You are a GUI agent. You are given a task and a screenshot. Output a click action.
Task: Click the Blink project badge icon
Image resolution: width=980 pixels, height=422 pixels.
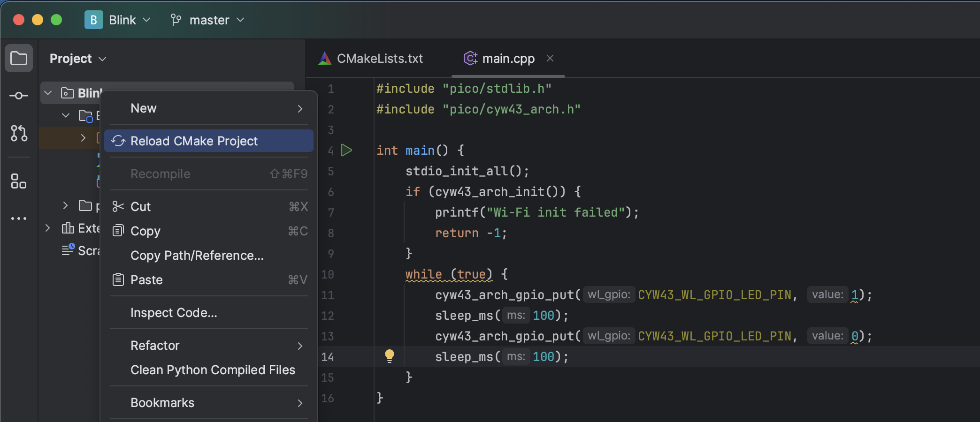point(93,20)
